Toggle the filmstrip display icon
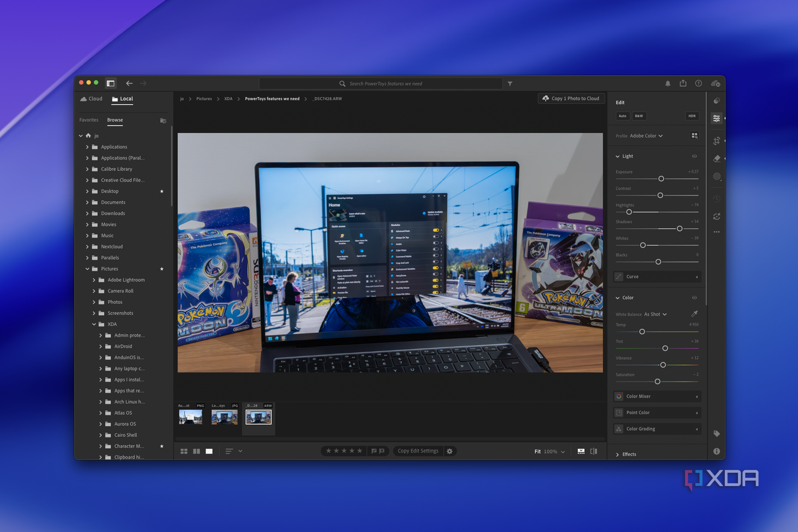The image size is (798, 532). tap(581, 451)
